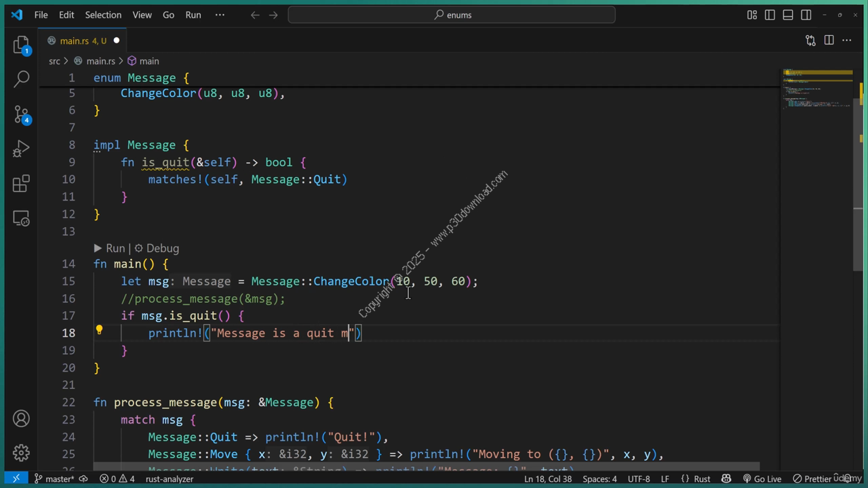
Task: Open the Run menu
Action: coord(193,15)
